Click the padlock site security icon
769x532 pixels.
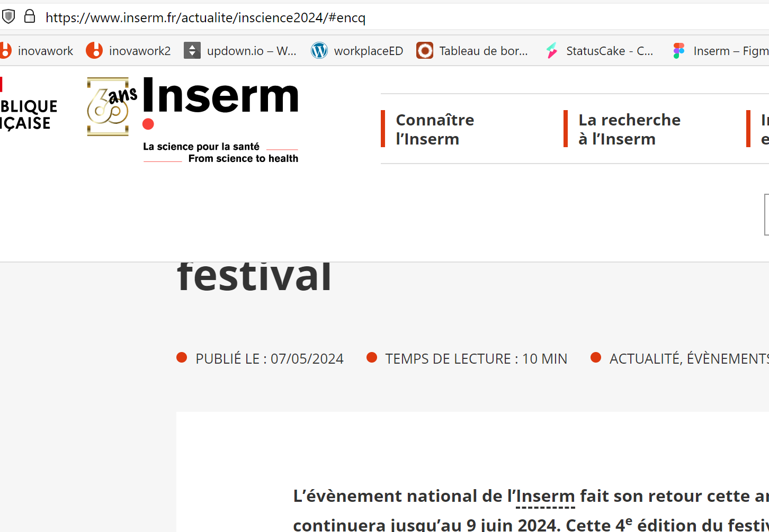coord(30,17)
